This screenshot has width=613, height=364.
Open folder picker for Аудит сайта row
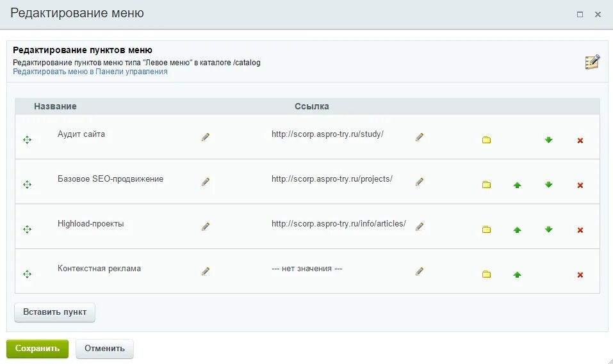(486, 140)
